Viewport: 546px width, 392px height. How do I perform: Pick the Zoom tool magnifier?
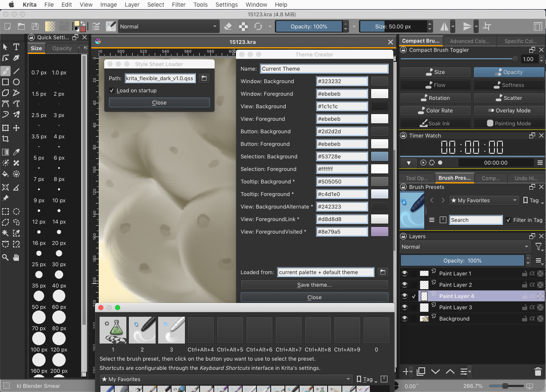pos(5,257)
